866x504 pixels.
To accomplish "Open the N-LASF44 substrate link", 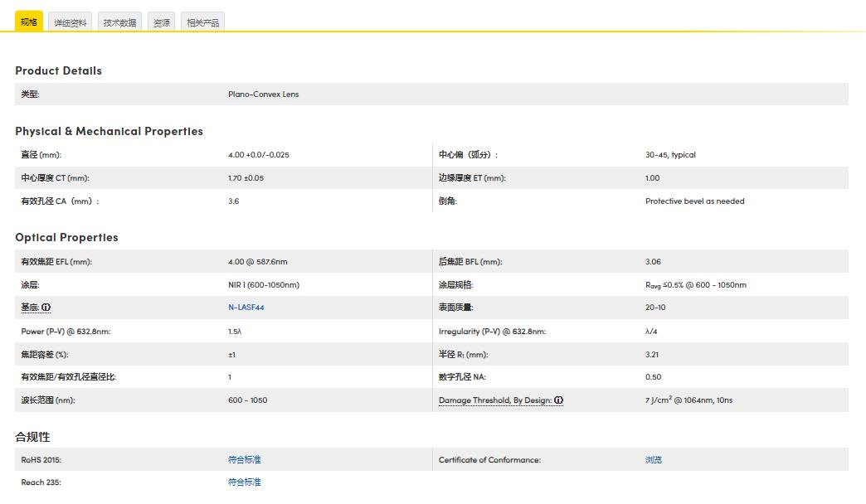I will point(246,308).
